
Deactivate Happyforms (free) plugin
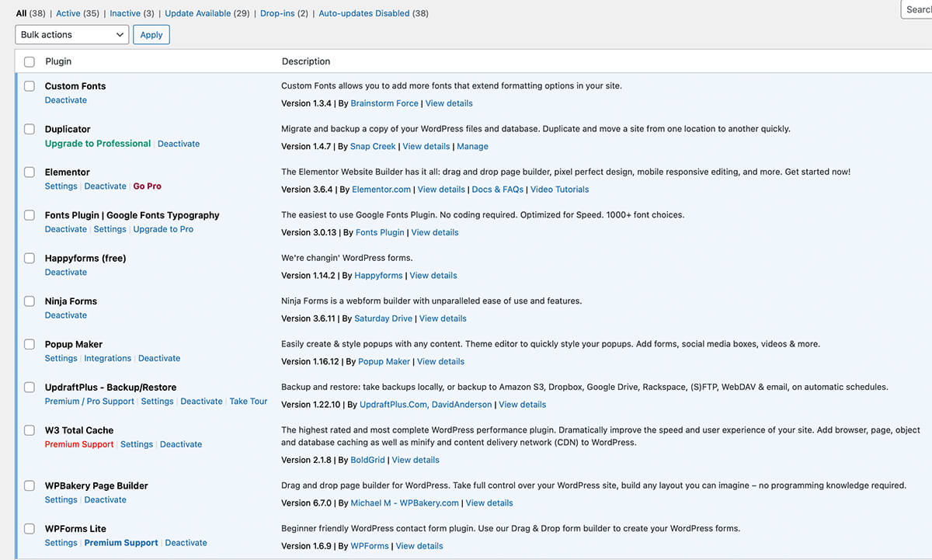[x=66, y=273]
